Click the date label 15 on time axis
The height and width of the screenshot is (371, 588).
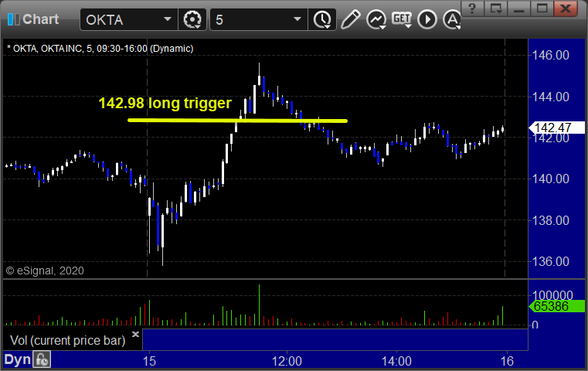coord(149,361)
